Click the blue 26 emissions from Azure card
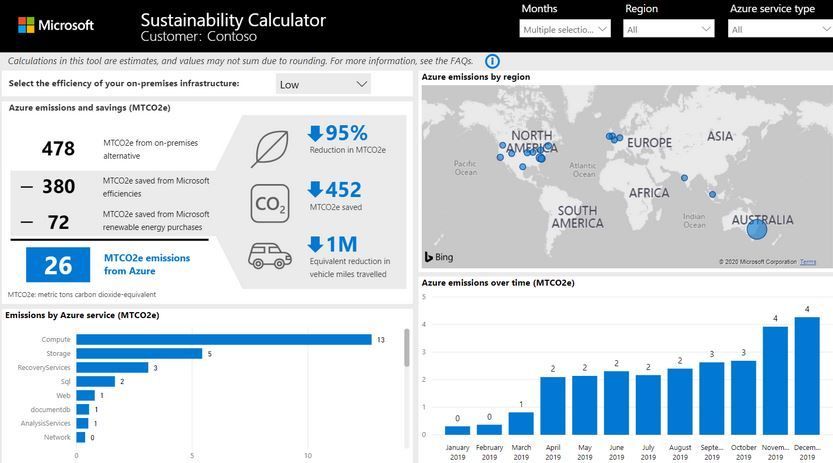Screen dimensions: 833x463 click(58, 264)
